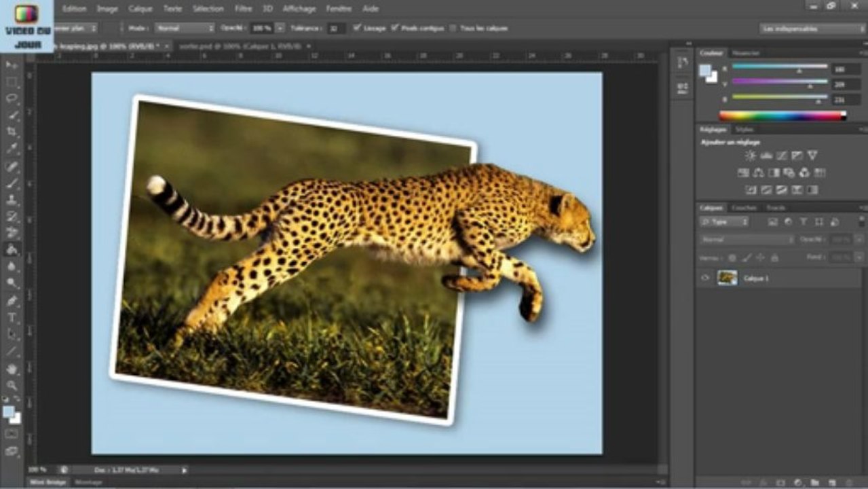Hide the Calque 1 layer eye
Viewport: 868px width, 489px height.
(x=705, y=278)
